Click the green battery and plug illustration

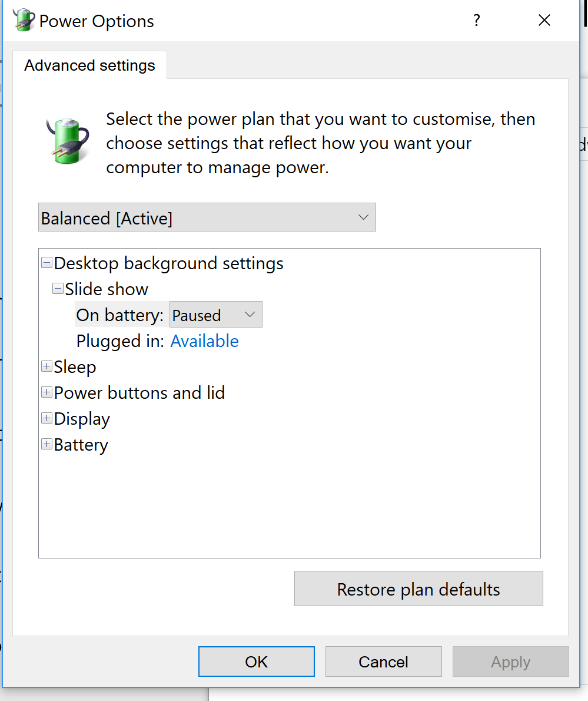point(67,141)
